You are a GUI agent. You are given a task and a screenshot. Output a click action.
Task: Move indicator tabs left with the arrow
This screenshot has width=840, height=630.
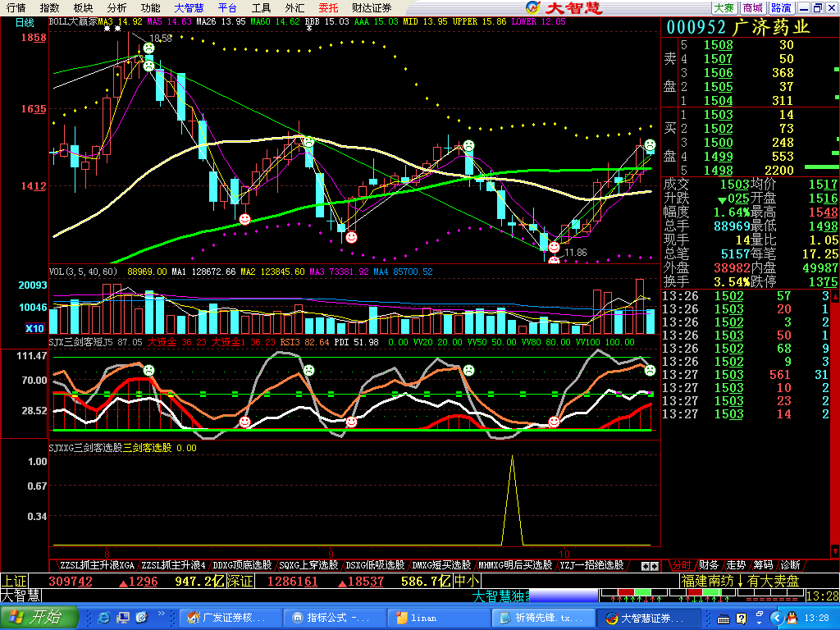(x=646, y=566)
